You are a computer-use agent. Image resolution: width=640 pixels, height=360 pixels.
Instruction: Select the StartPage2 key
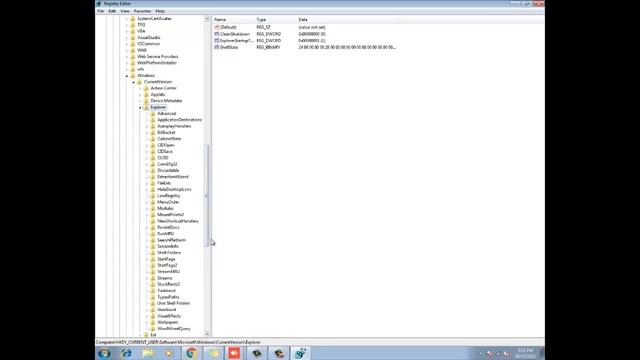pos(167,265)
